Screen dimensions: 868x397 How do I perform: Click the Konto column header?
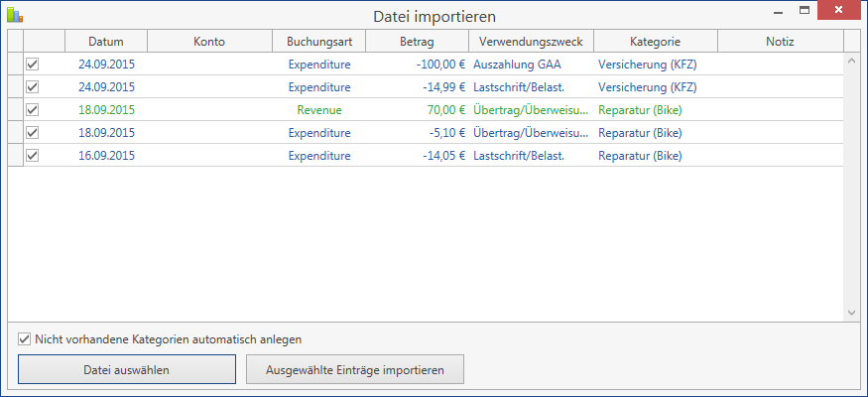209,42
